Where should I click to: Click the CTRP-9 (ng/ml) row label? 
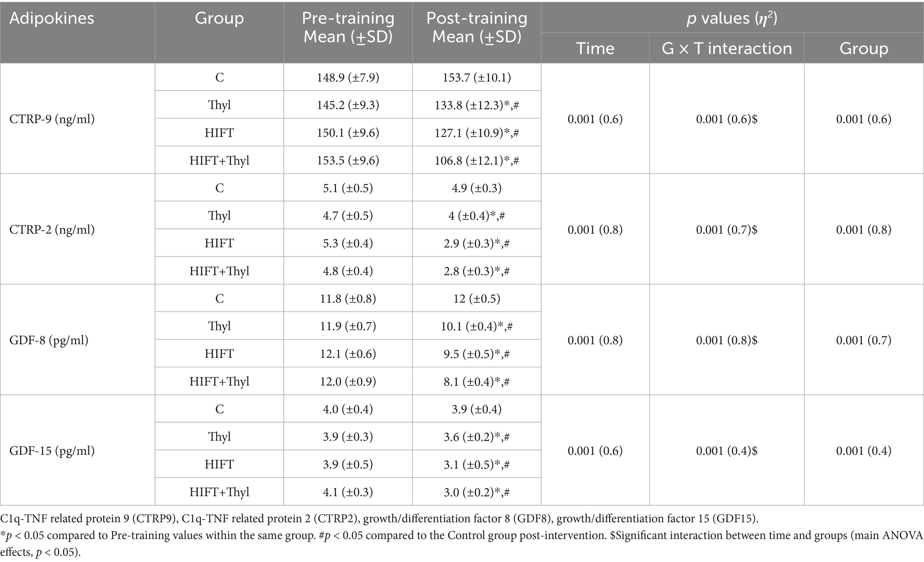pyautogui.click(x=52, y=119)
